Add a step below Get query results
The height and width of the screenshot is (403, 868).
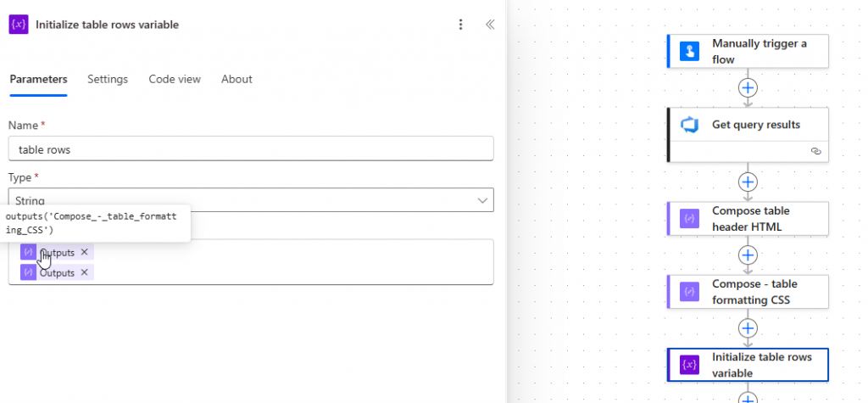tap(748, 182)
